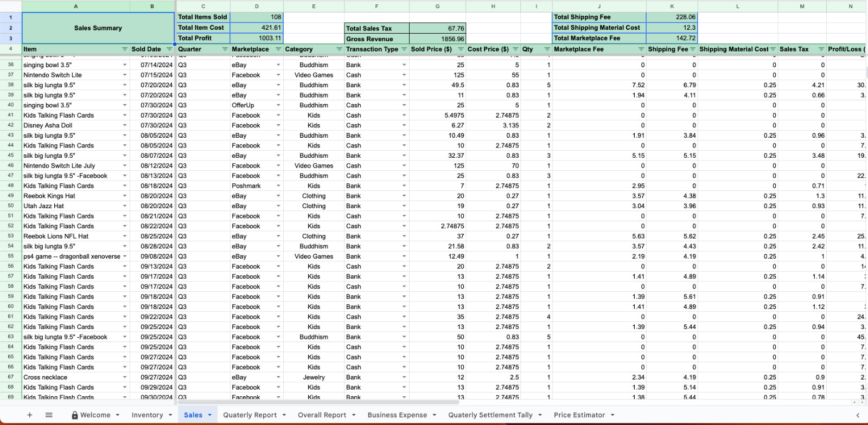
Task: Open Business Expense tab dropdown arrow
Action: tap(435, 415)
